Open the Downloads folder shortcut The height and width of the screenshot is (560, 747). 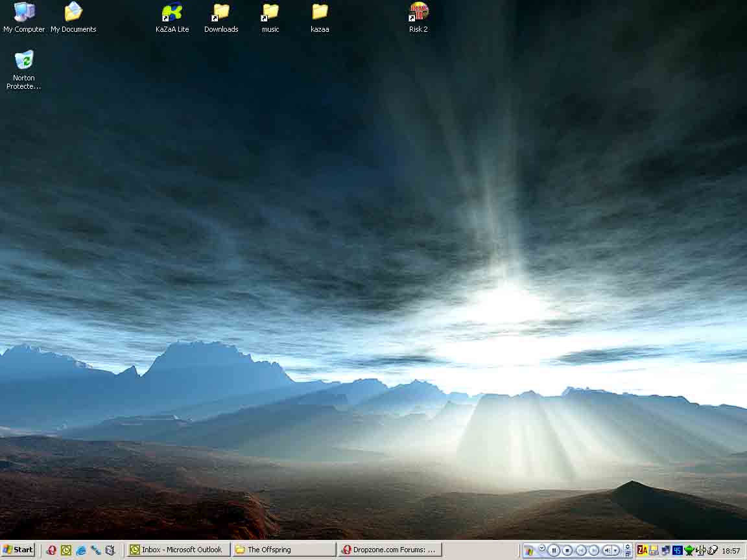point(221,13)
